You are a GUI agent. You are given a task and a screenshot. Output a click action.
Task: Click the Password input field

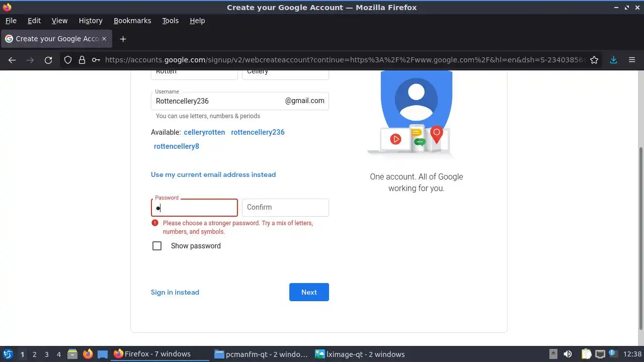coord(194,208)
